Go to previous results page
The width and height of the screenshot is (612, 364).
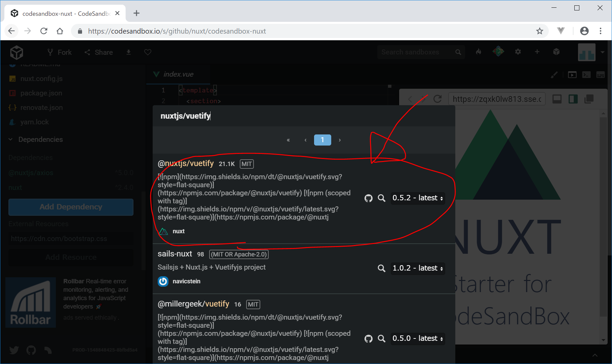point(305,140)
